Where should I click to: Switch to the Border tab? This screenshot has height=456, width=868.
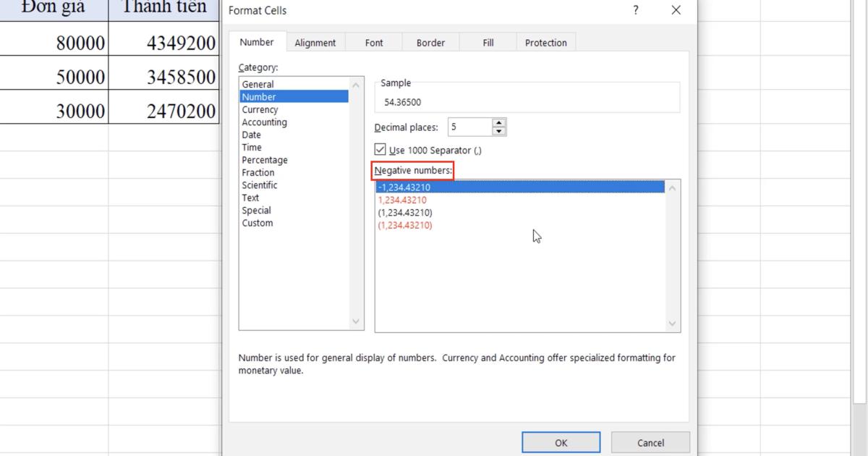point(430,42)
